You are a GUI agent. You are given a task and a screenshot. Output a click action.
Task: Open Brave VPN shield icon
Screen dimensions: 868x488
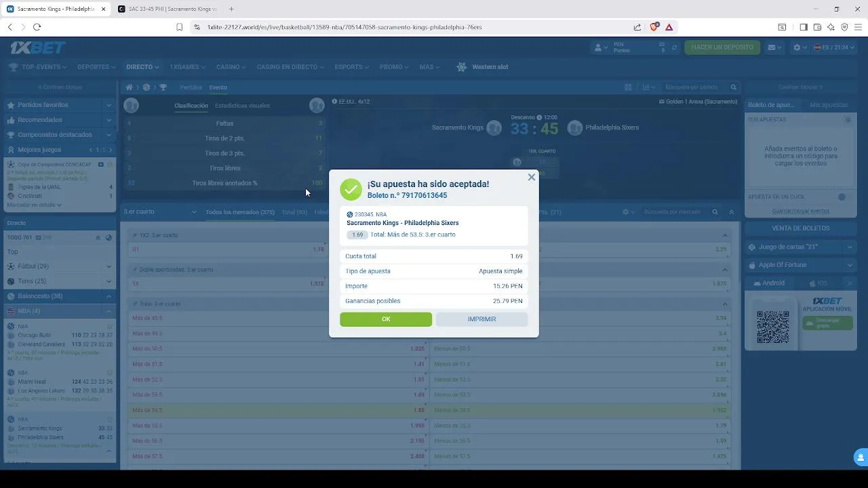coord(844,27)
